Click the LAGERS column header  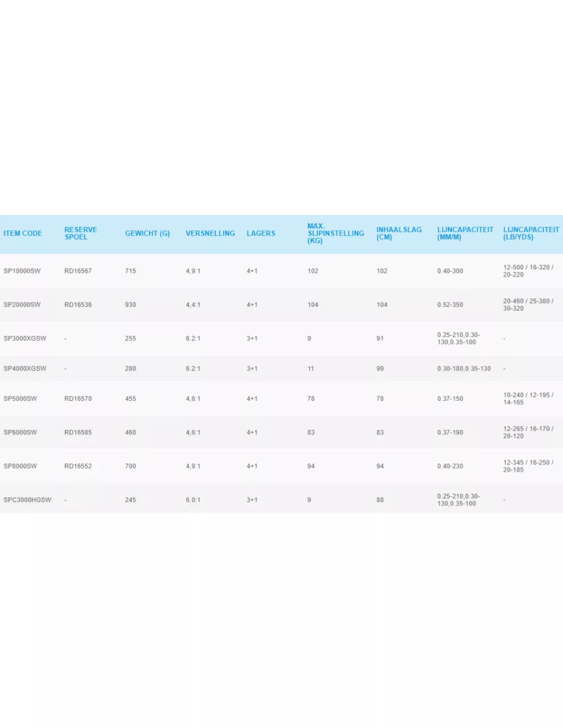pyautogui.click(x=262, y=233)
